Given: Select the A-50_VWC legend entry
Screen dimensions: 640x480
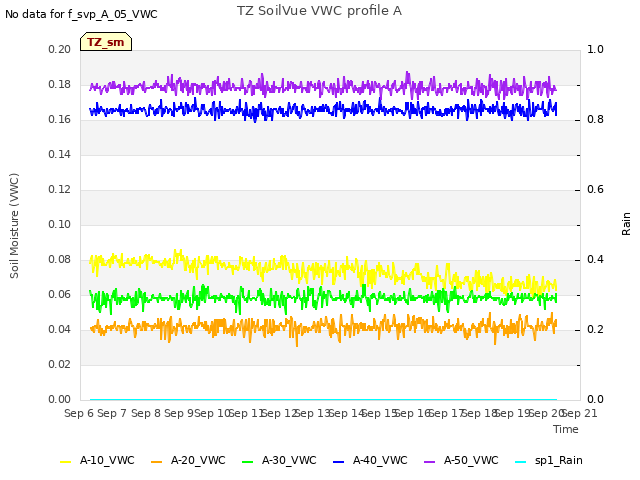Looking at the screenshot, I should (x=461, y=460).
